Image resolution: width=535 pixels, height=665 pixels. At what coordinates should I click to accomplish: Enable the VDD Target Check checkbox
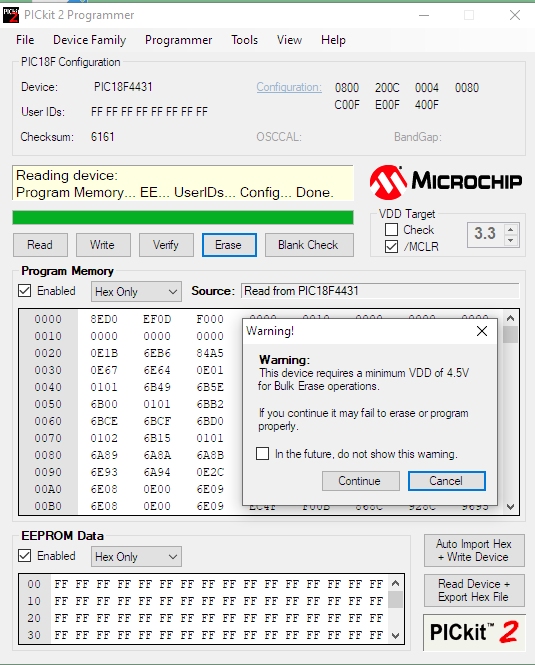coord(391,230)
